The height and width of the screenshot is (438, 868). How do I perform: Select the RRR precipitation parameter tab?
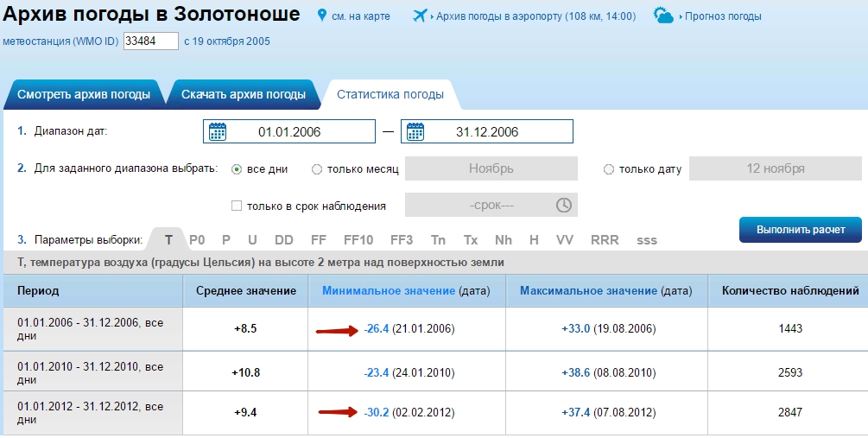tap(605, 240)
